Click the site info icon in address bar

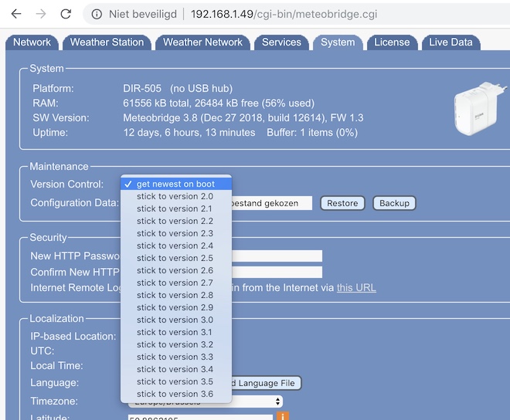point(97,14)
